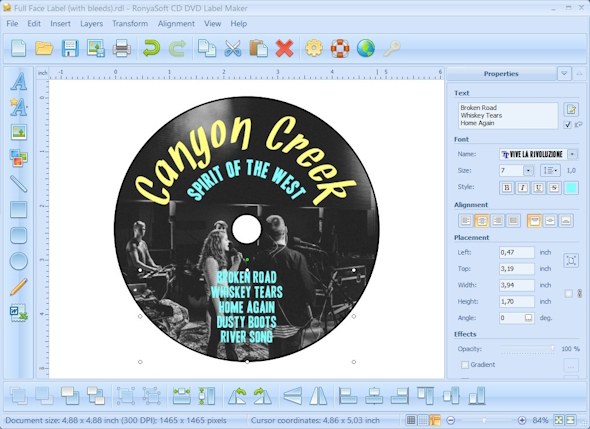Click the flip horizontally icon
The height and width of the screenshot is (429, 590).
pos(318,396)
